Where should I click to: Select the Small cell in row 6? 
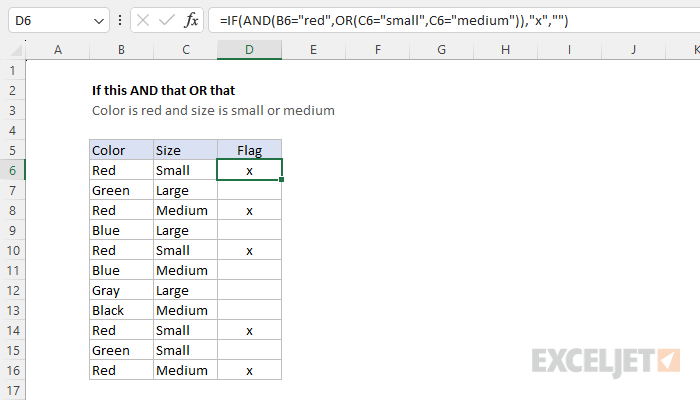click(185, 170)
